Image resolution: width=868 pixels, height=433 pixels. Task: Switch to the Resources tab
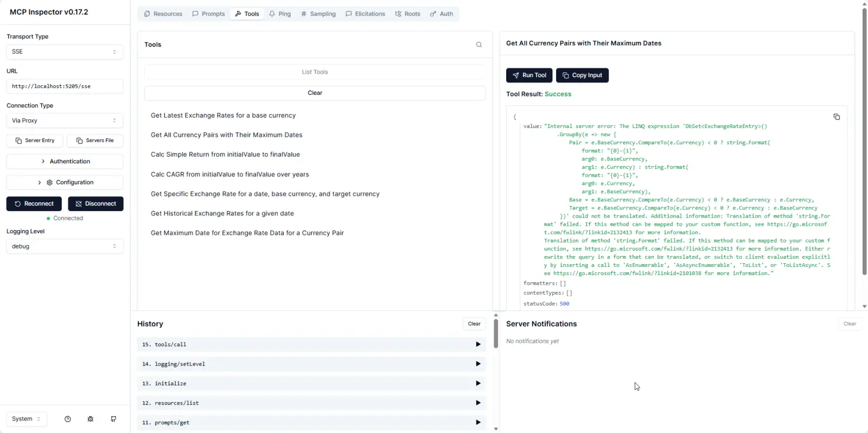point(163,14)
